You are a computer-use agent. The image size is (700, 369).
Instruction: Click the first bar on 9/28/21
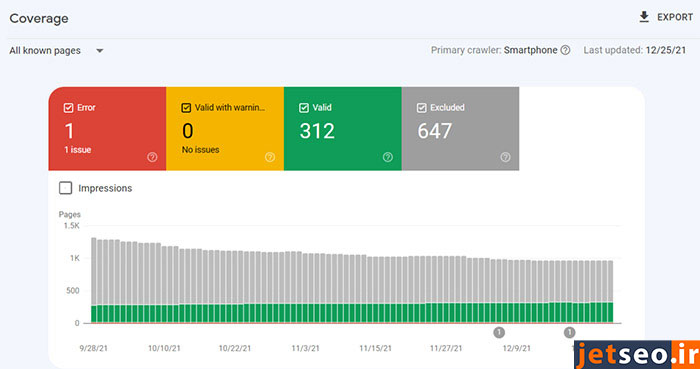[94, 280]
